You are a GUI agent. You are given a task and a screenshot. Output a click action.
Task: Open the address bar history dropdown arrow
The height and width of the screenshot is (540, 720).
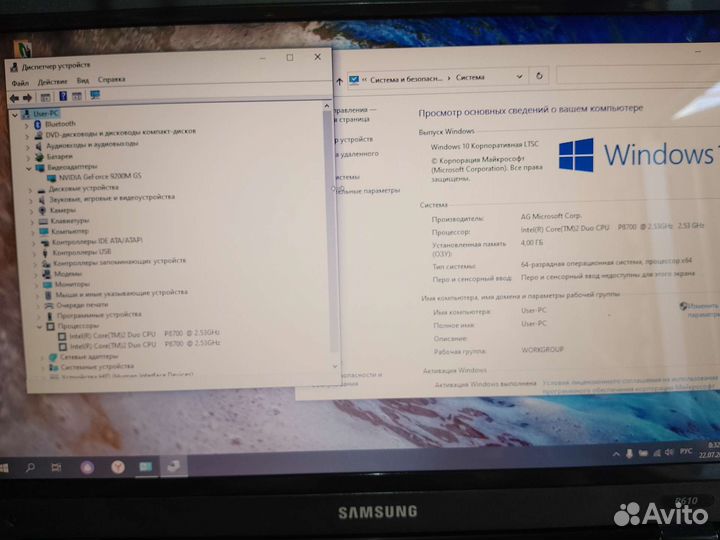519,76
